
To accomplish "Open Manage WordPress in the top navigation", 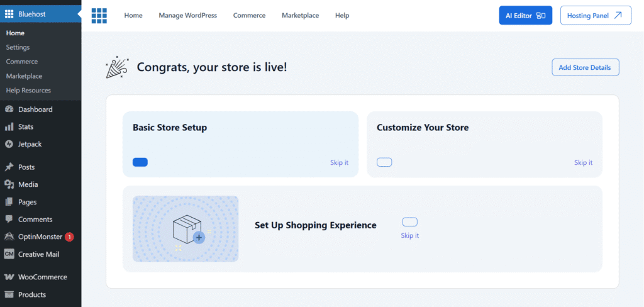I will click(x=187, y=16).
